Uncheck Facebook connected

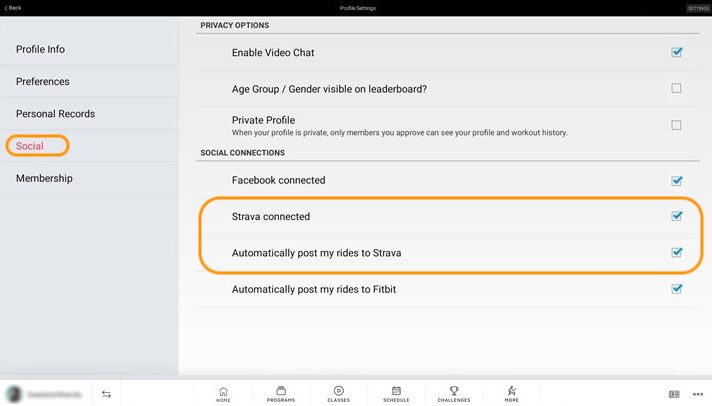[x=677, y=181]
